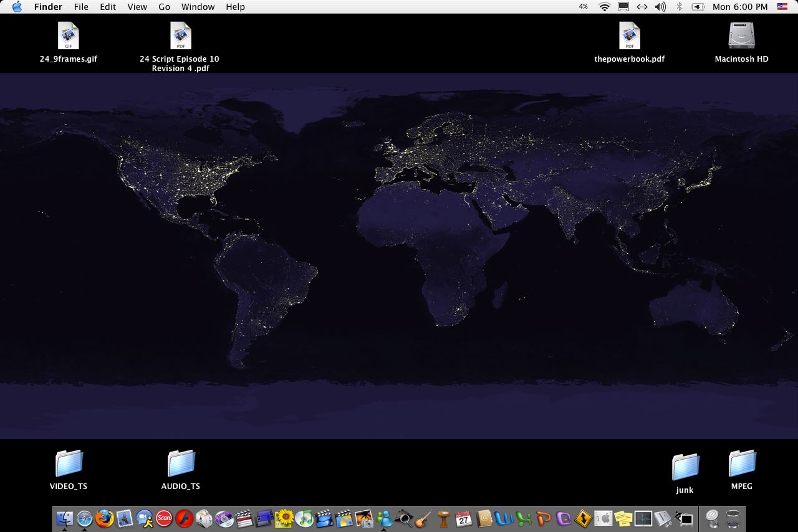The width and height of the screenshot is (798, 532).
Task: Launch Safari compass icon in Dock
Action: pos(84,518)
